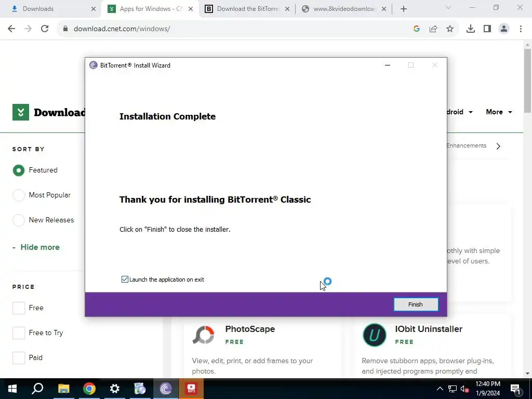Reload the CNET page

point(45,29)
